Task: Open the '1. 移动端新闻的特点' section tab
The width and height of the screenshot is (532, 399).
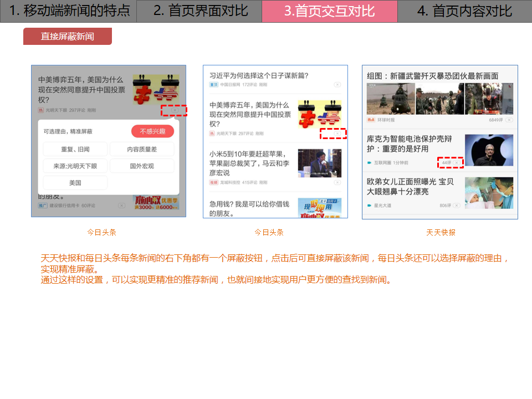Action: click(x=69, y=11)
